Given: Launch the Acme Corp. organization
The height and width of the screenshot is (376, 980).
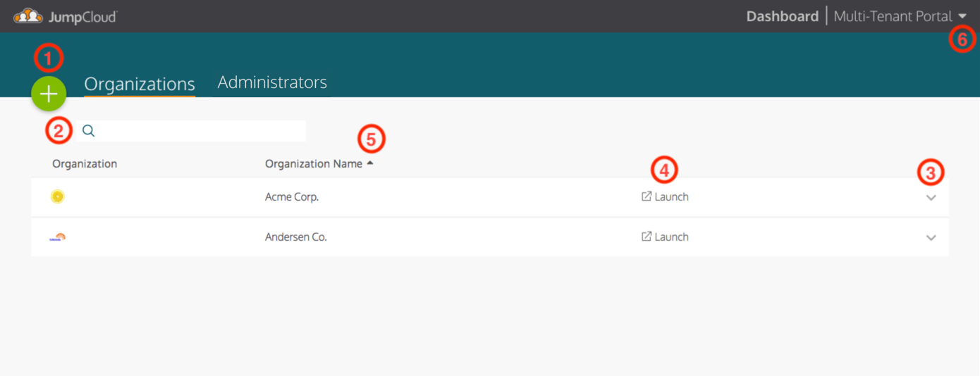Looking at the screenshot, I should pyautogui.click(x=665, y=196).
